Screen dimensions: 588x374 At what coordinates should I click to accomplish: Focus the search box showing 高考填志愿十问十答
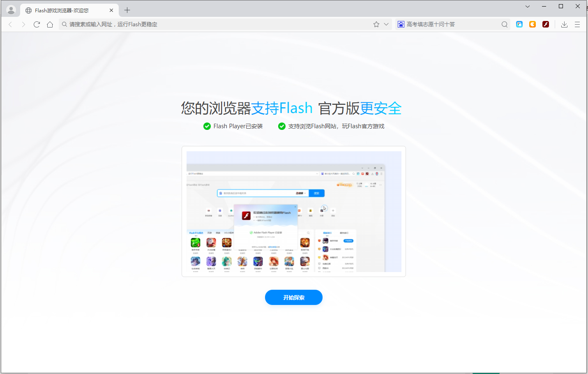(x=452, y=24)
